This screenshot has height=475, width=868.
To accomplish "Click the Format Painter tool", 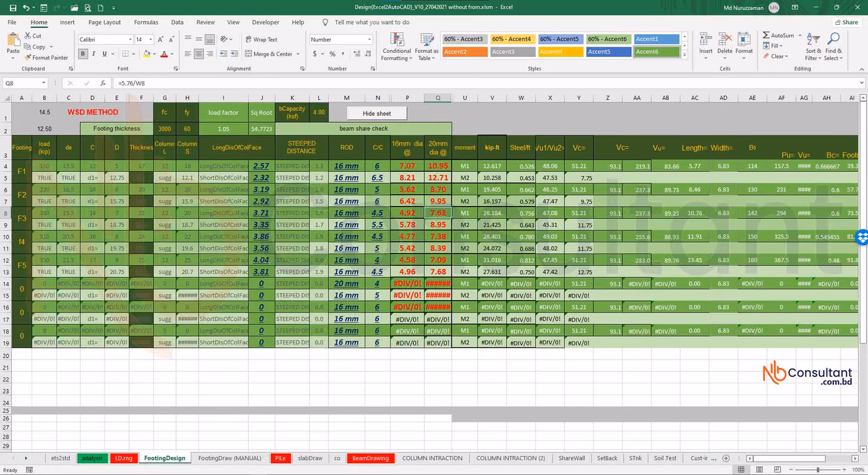I will [x=46, y=58].
